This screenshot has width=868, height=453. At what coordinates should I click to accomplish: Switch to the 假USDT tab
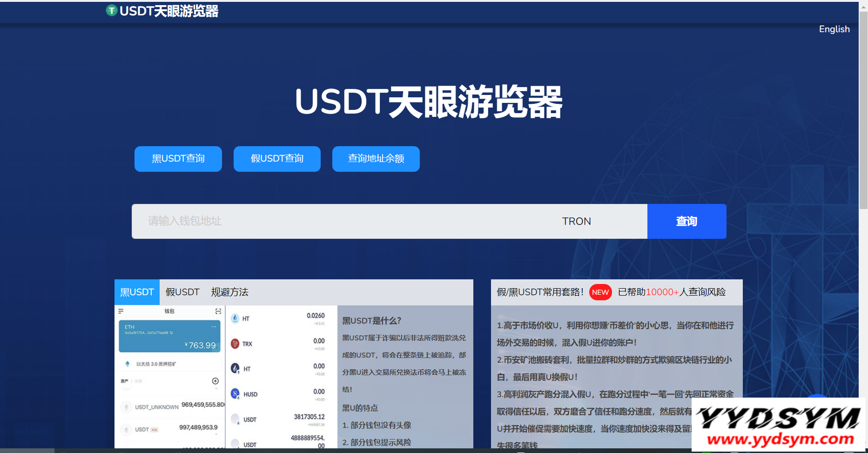[182, 292]
